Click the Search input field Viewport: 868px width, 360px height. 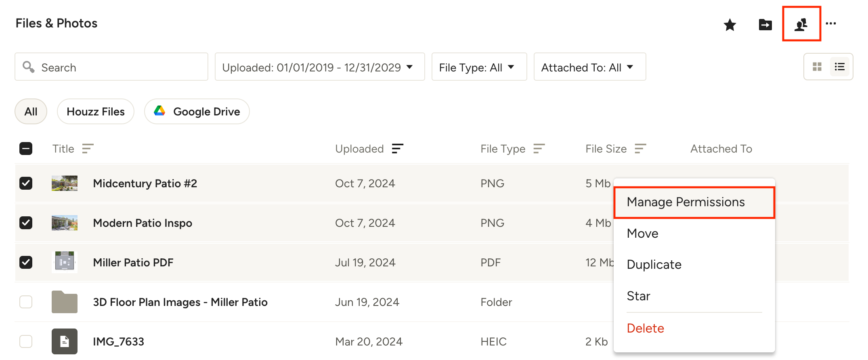(x=117, y=67)
